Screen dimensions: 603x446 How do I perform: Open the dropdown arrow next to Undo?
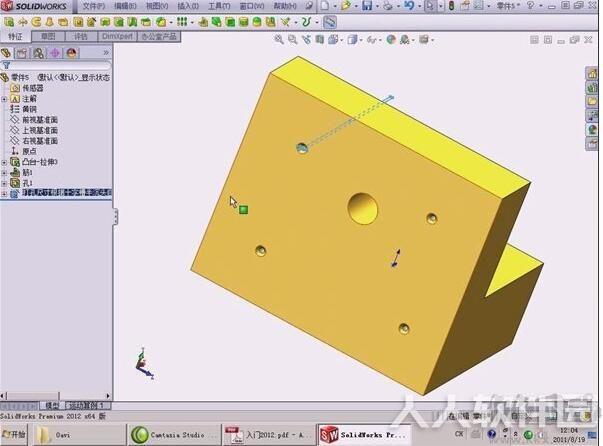tap(419, 6)
